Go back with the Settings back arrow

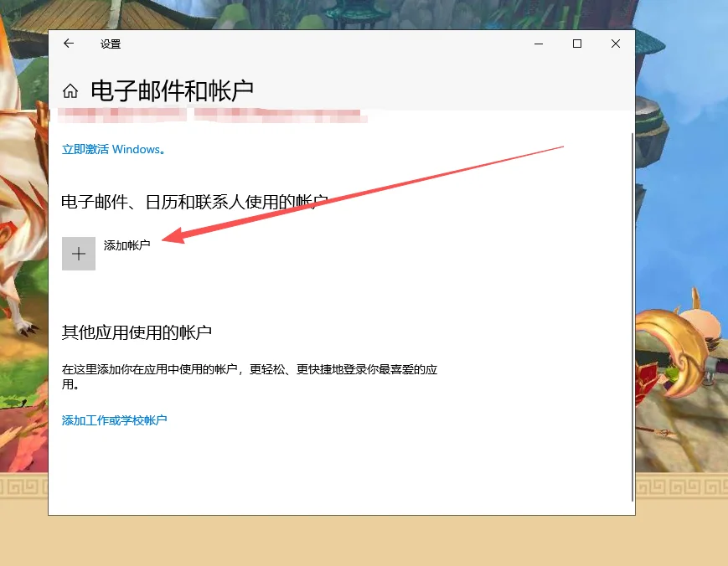click(69, 44)
